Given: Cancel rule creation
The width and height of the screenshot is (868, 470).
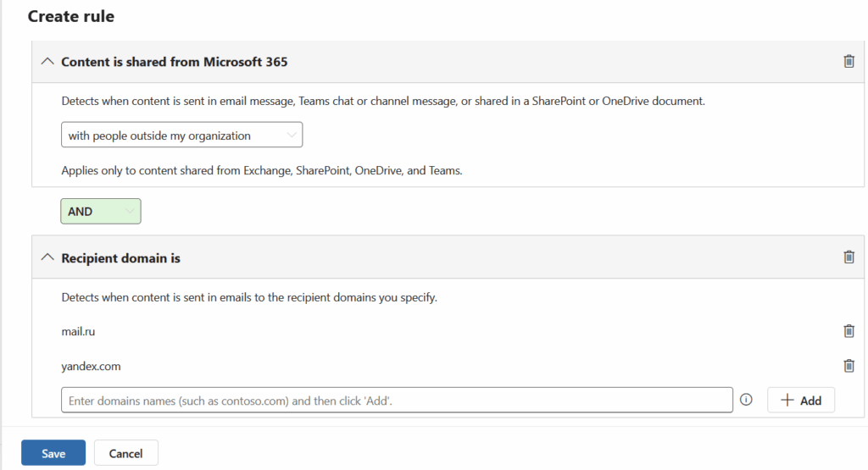Looking at the screenshot, I should [x=125, y=453].
